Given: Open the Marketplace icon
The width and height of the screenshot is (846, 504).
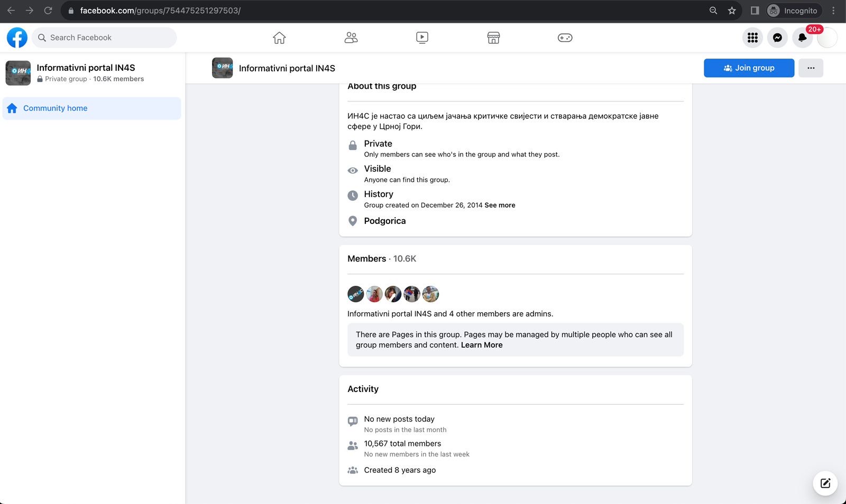Looking at the screenshot, I should (x=493, y=38).
